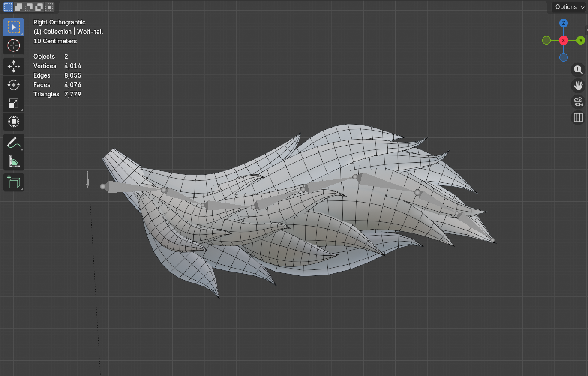Screen dimensions: 588x376
Task: Click the '10 Centimeters' grid scale text
Action: [55, 41]
